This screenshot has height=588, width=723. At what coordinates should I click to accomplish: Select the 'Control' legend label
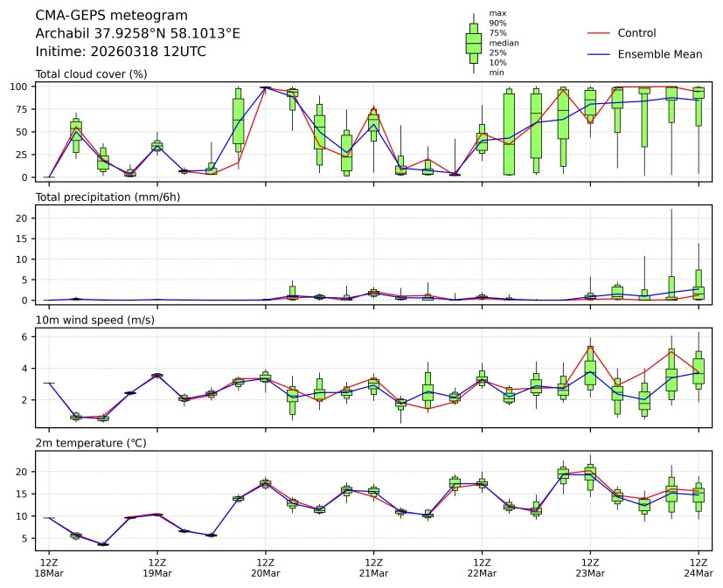click(636, 33)
